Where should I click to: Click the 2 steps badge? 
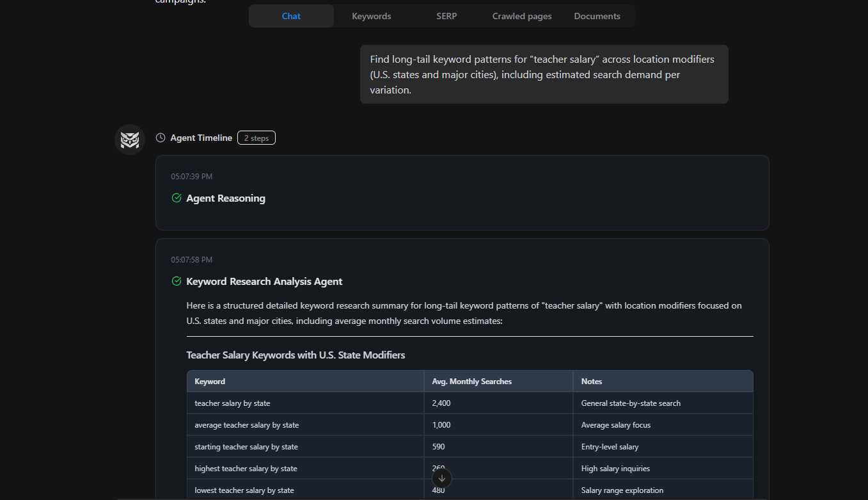[256, 137]
